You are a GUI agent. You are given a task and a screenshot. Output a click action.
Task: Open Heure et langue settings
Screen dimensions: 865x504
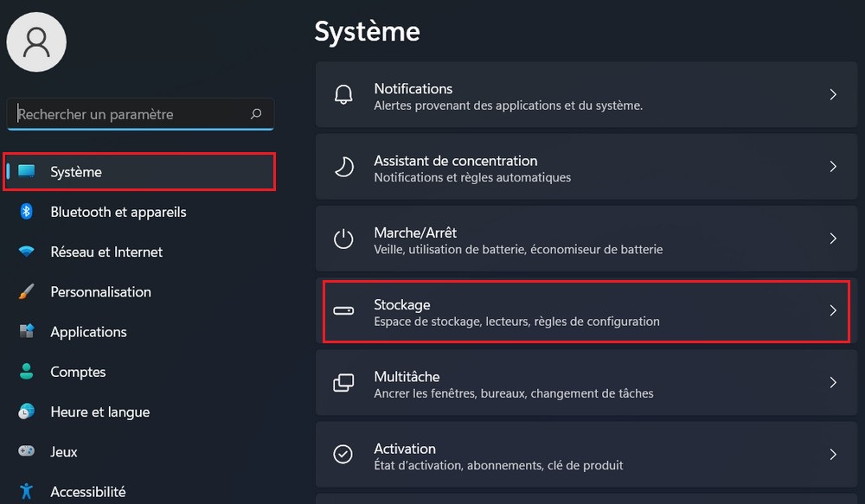tap(99, 412)
